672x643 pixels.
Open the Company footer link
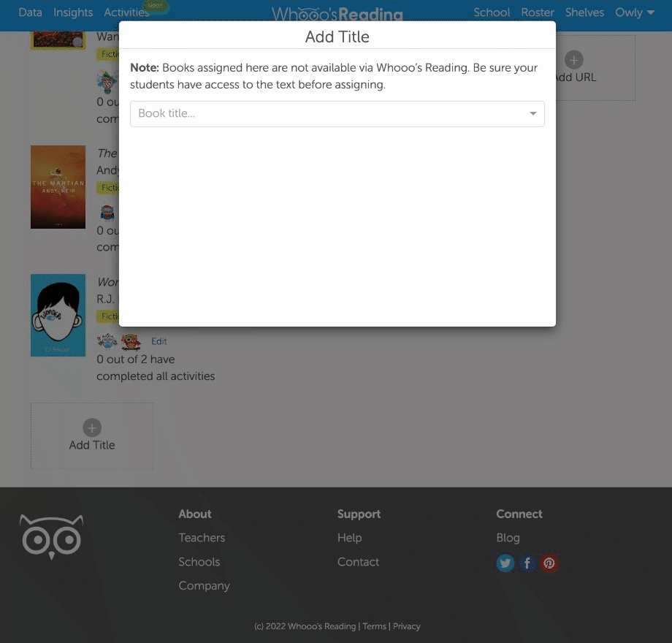(204, 586)
